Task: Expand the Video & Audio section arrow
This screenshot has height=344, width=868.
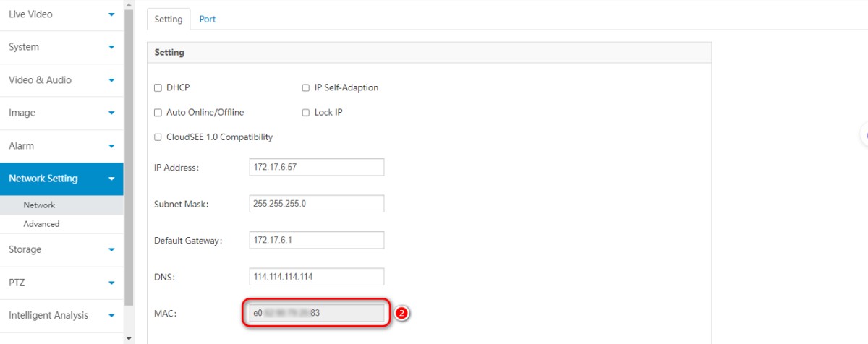Action: pyautogui.click(x=111, y=80)
